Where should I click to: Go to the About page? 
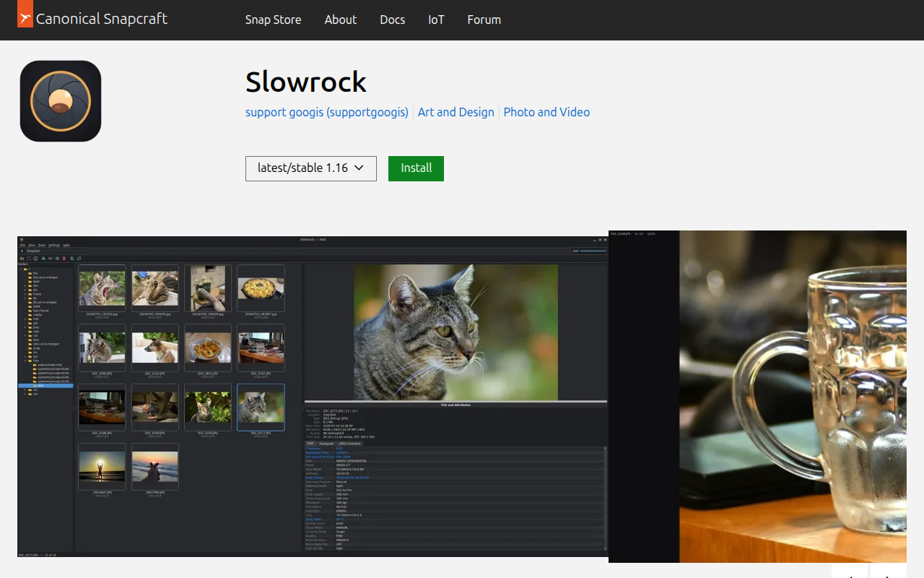coord(341,20)
